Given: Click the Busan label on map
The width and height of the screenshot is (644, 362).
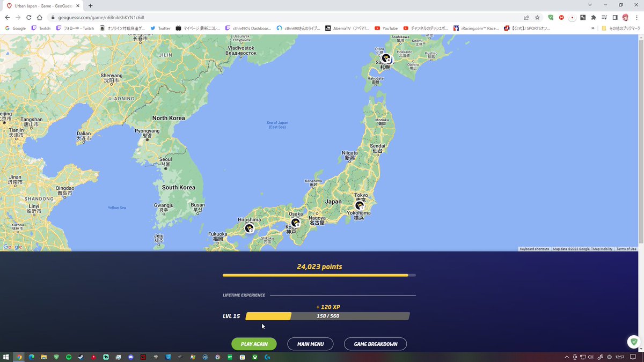Looking at the screenshot, I should pos(198,208).
